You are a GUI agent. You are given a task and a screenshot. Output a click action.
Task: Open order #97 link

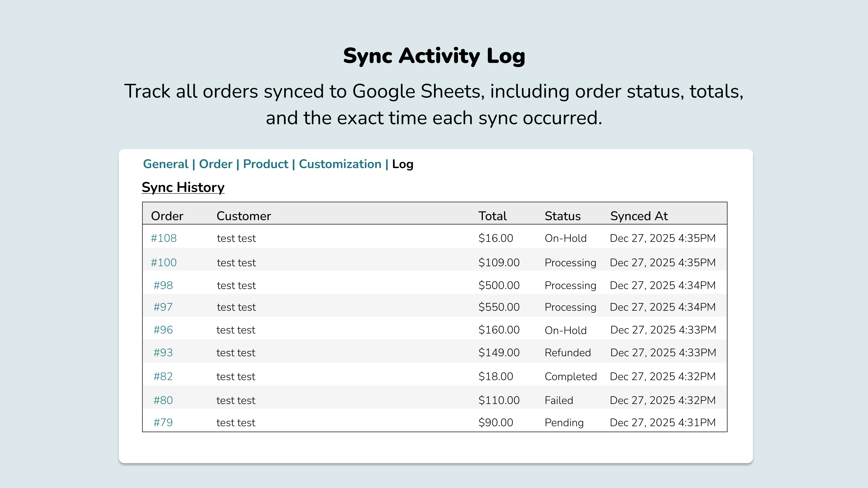click(x=163, y=307)
